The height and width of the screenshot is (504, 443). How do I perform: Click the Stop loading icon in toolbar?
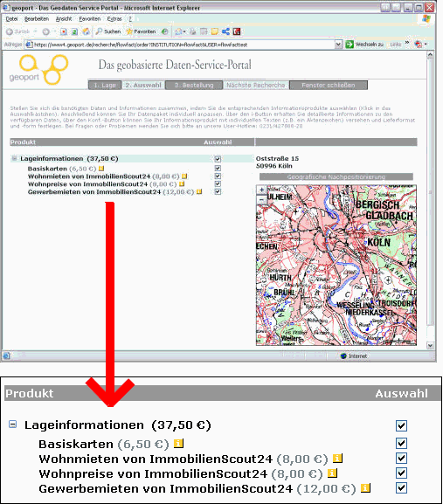tap(64, 31)
